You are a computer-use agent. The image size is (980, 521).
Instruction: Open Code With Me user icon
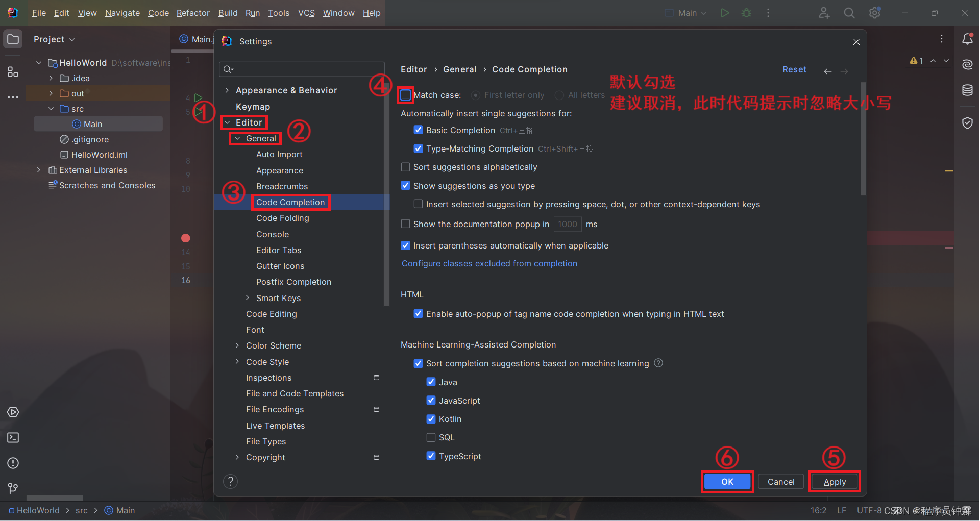pyautogui.click(x=824, y=13)
